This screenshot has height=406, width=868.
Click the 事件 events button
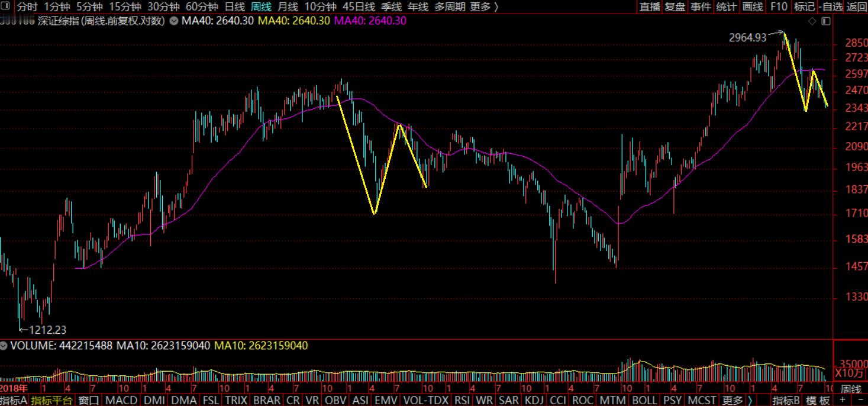(x=701, y=7)
